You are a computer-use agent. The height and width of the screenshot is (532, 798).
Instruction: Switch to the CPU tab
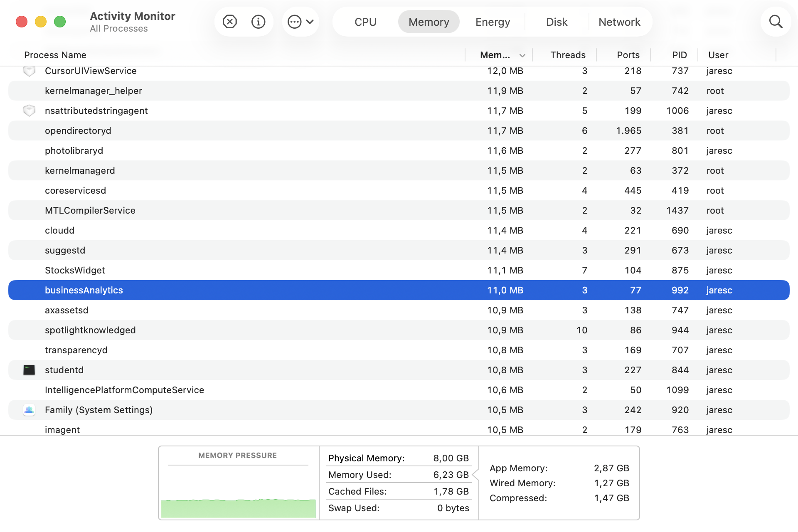(x=365, y=22)
